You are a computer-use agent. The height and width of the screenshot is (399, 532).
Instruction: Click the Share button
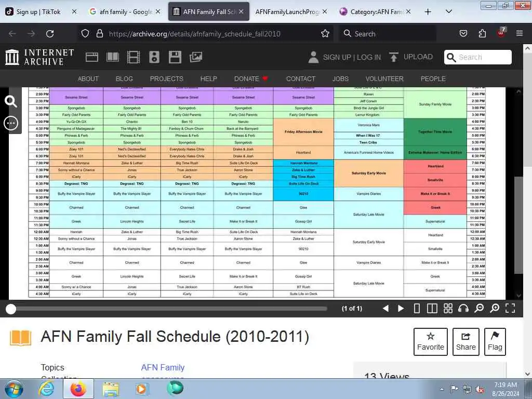coord(466,342)
